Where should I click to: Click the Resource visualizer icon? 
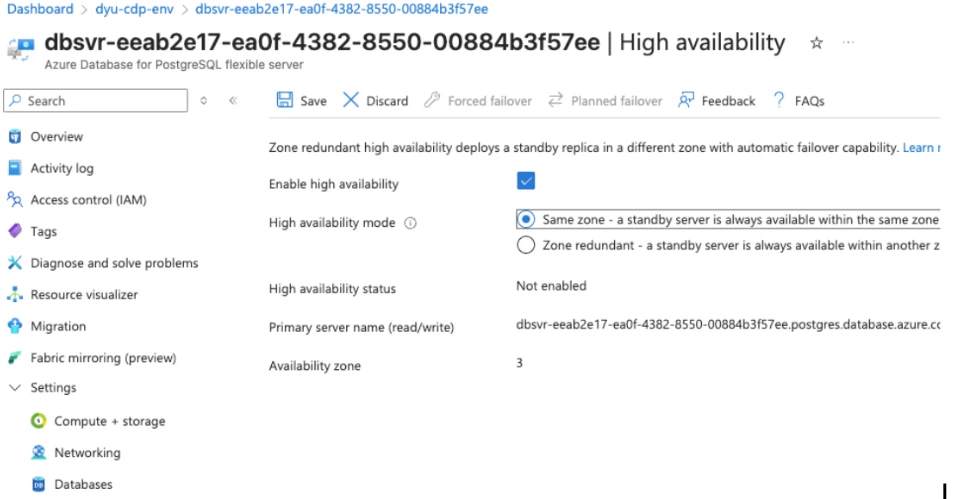pos(15,295)
